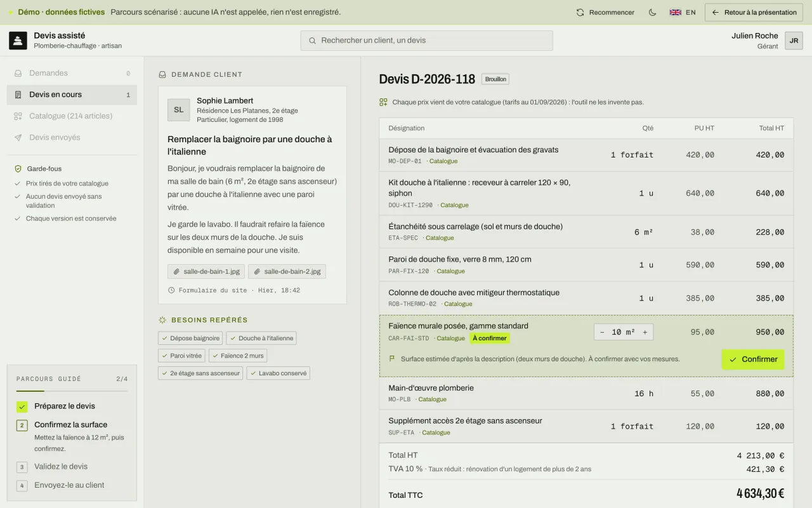Click the Demande client inbox icon
The image size is (812, 508).
(x=162, y=74)
